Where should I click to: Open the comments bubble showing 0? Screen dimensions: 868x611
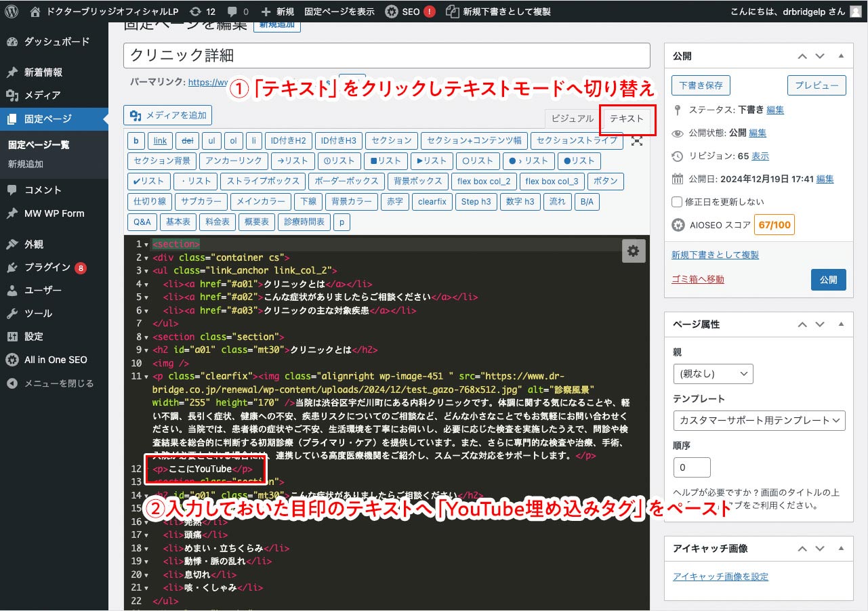coord(238,12)
